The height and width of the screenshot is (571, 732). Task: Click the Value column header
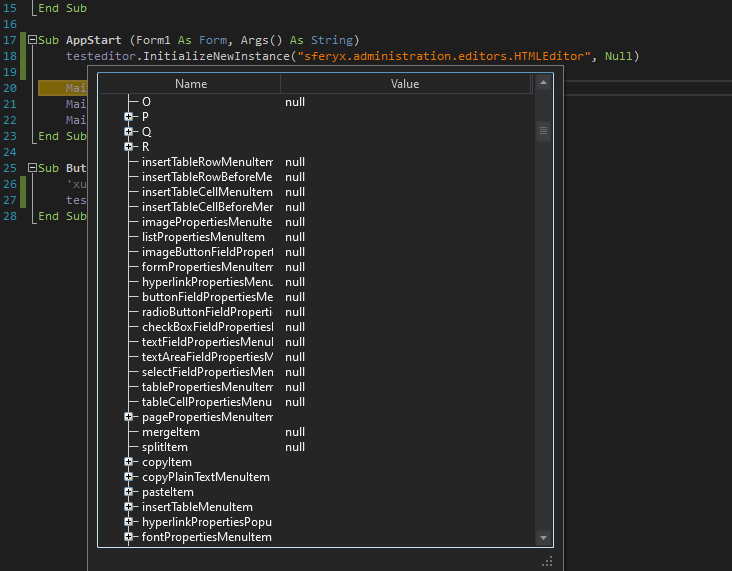405,84
